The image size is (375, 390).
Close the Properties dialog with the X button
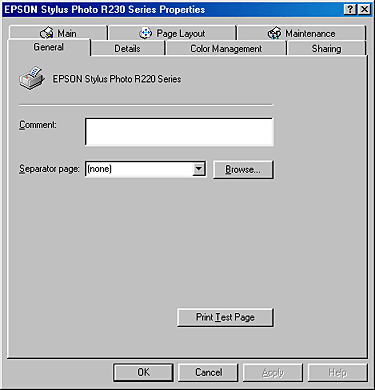coord(365,9)
